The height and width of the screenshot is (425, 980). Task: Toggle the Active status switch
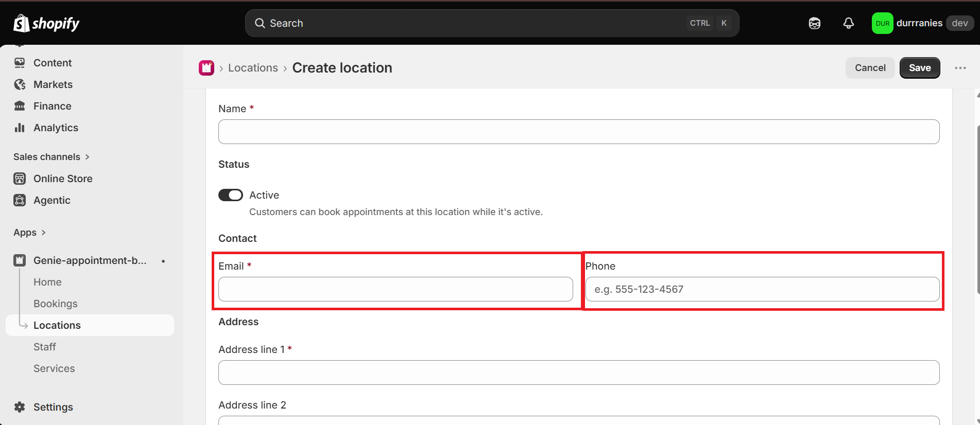(x=230, y=195)
